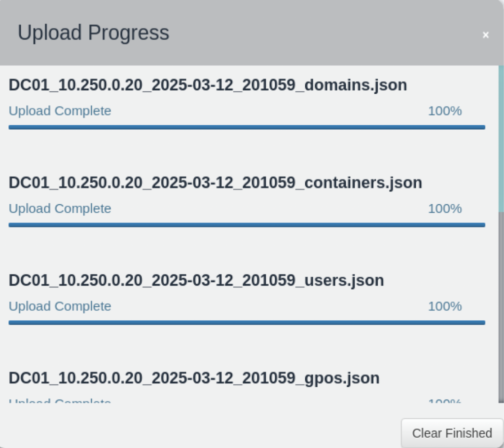
Task: Select the gpos.json file name
Action: click(x=194, y=378)
